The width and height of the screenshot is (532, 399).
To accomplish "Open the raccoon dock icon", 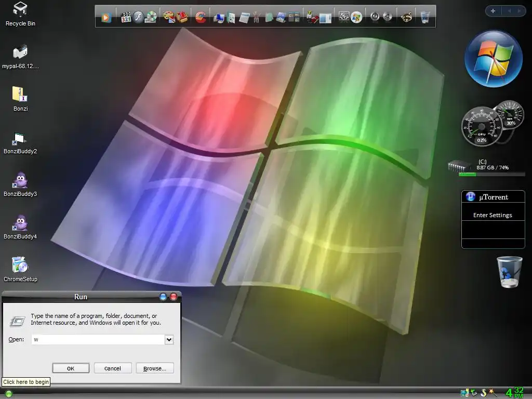I will [406, 17].
